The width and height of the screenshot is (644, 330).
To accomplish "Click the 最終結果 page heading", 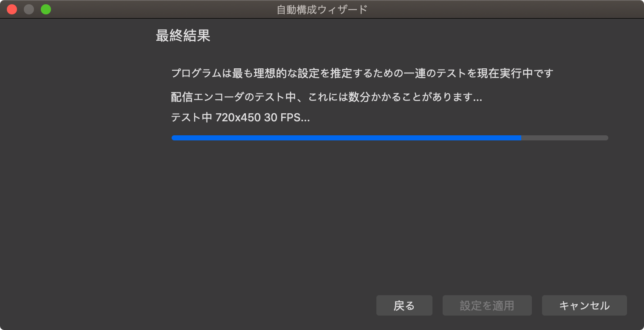I will pos(183,36).
